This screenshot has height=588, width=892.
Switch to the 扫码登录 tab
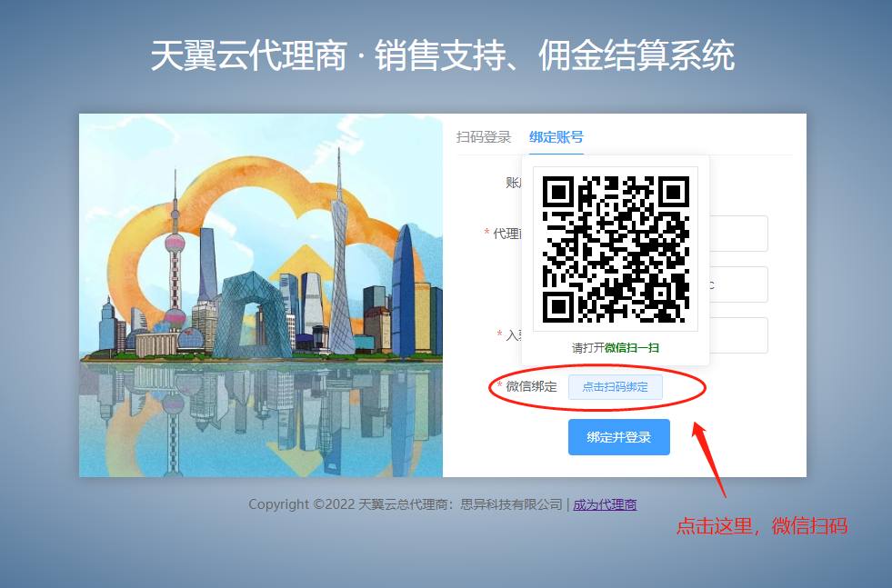[483, 137]
